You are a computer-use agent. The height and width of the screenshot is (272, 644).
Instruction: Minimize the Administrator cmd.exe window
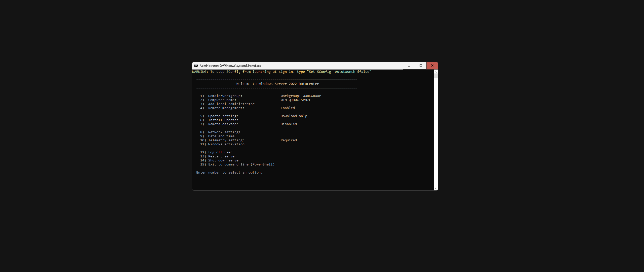(409, 66)
